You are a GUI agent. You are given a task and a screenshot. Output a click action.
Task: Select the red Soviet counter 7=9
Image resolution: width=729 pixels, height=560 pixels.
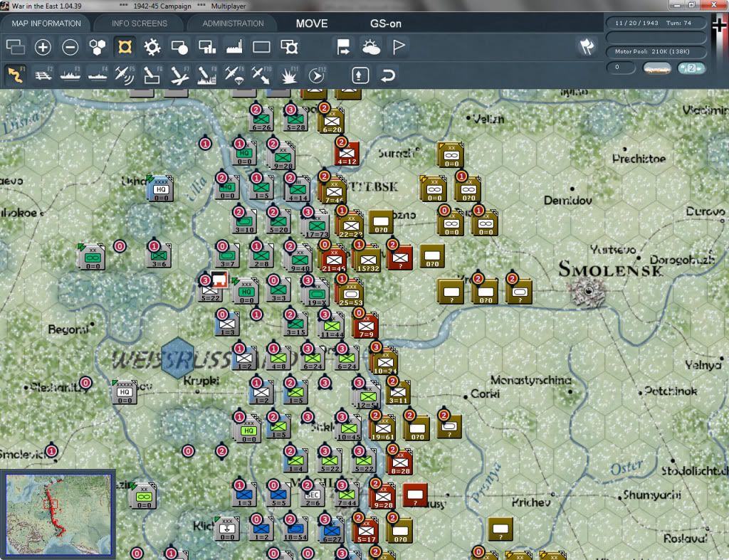pos(366,327)
